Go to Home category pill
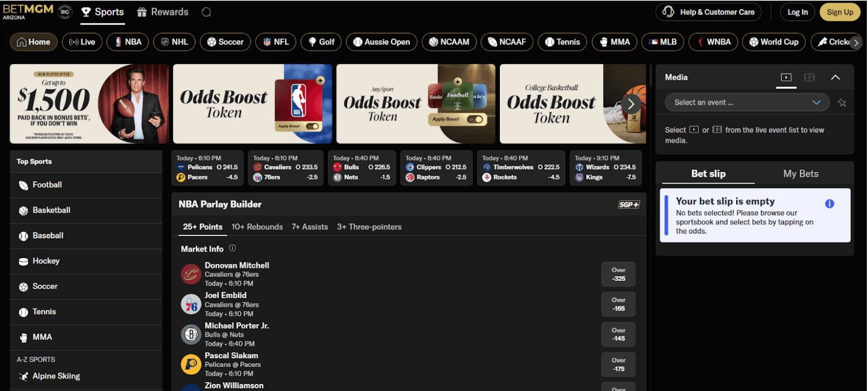Screen dimensions: 868x391 coord(33,42)
